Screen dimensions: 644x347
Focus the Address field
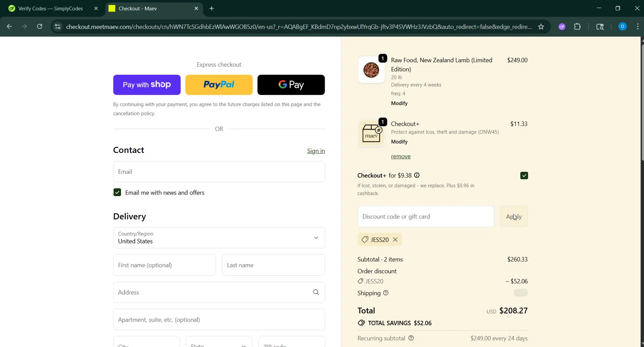click(x=219, y=292)
